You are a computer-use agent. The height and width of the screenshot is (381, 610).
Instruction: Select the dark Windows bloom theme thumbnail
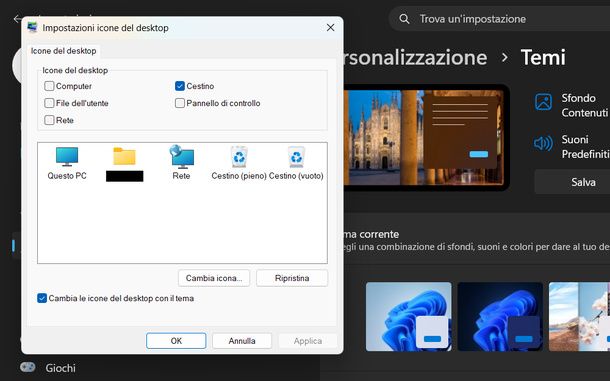(x=500, y=316)
